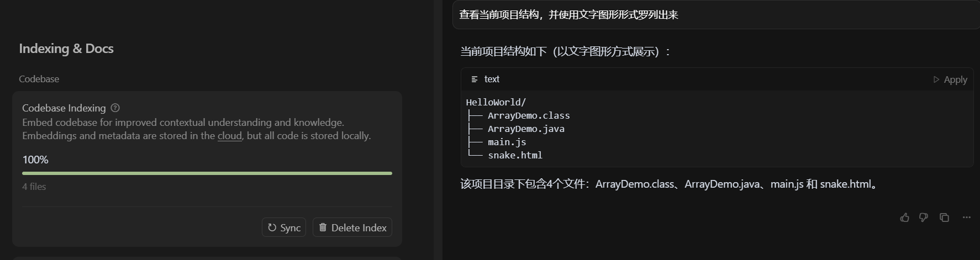
Task: Apply the code block via Apply label
Action: pyautogui.click(x=955, y=79)
